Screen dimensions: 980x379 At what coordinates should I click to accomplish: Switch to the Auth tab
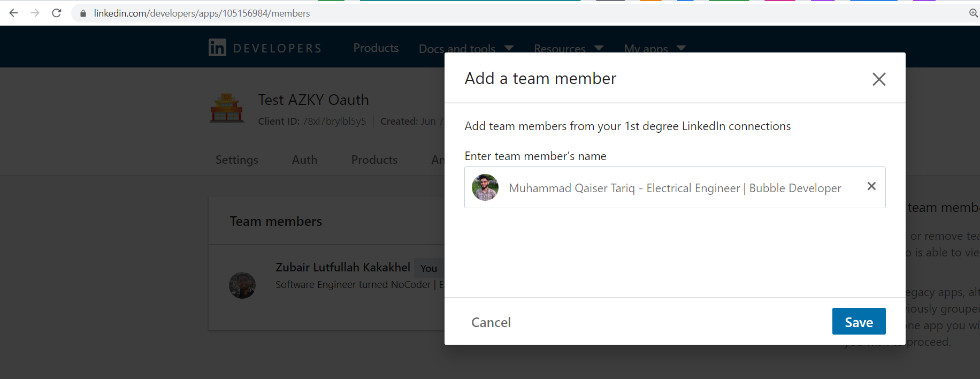coord(304,160)
